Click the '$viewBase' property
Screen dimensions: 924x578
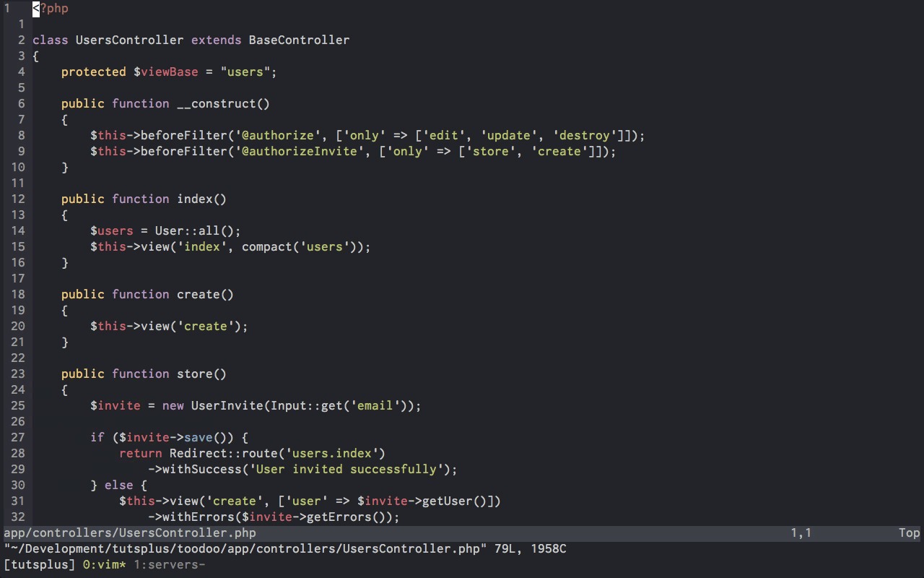coord(166,72)
